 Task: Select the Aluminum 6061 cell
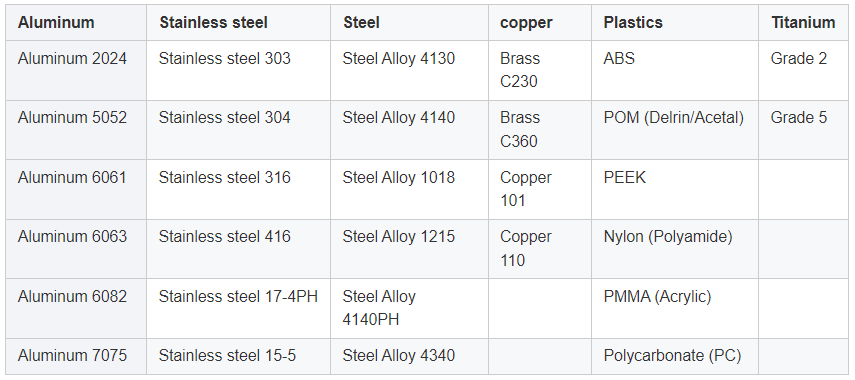coord(76,190)
